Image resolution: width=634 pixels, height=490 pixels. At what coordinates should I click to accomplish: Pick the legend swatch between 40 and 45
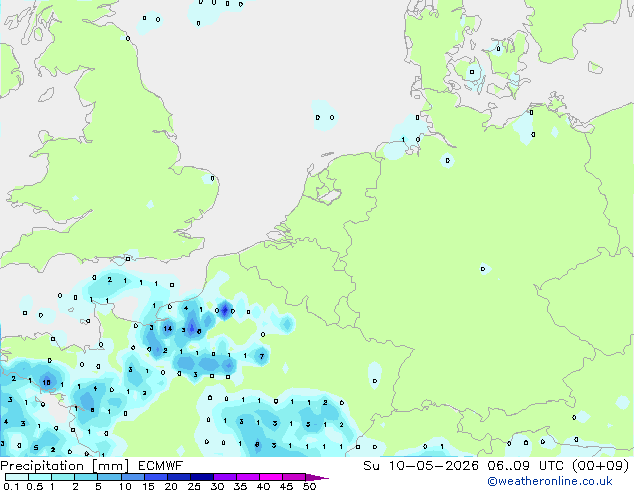(271, 477)
